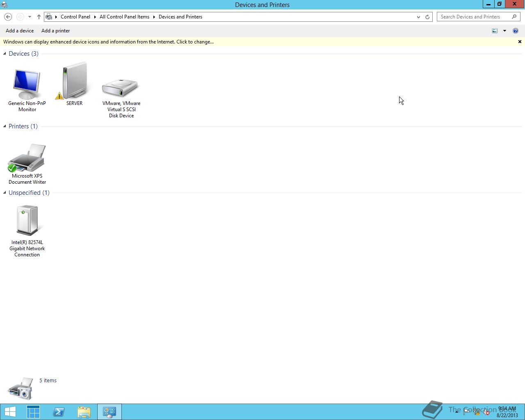Expand the Control Panel breadcrumb arrow
Image resolution: width=525 pixels, height=420 pixels.
(x=95, y=17)
